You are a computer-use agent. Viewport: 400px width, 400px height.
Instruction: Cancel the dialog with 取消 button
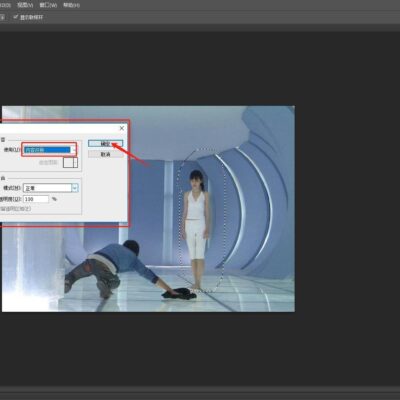tap(105, 154)
